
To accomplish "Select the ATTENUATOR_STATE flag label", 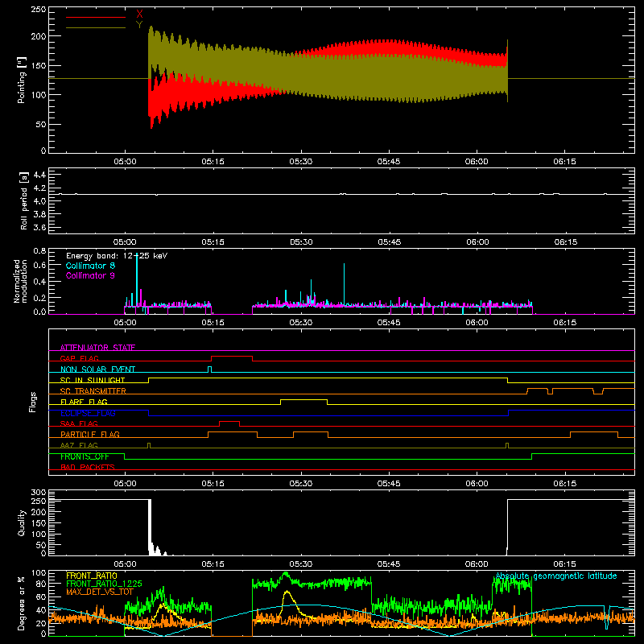I will [x=97, y=348].
